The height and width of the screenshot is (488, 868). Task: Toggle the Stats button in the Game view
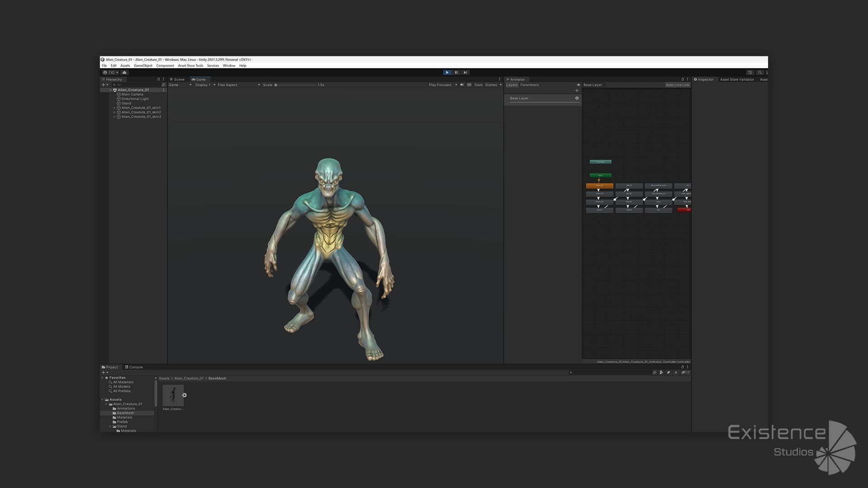click(478, 85)
